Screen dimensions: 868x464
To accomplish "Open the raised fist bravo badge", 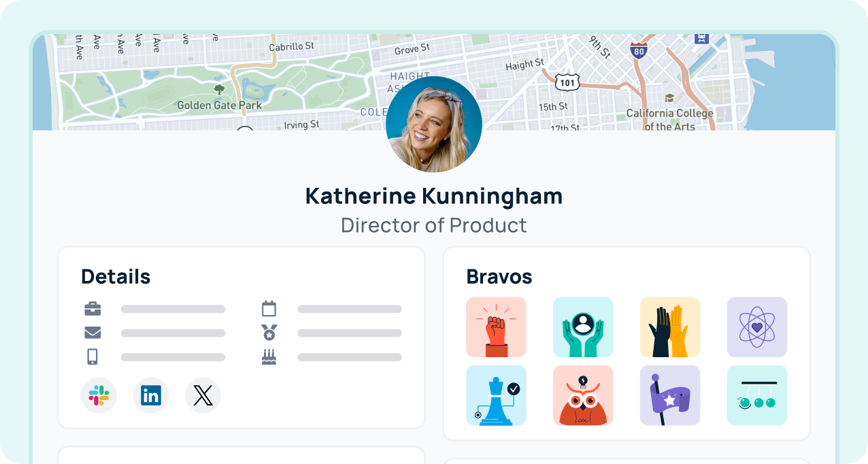I will (x=496, y=327).
